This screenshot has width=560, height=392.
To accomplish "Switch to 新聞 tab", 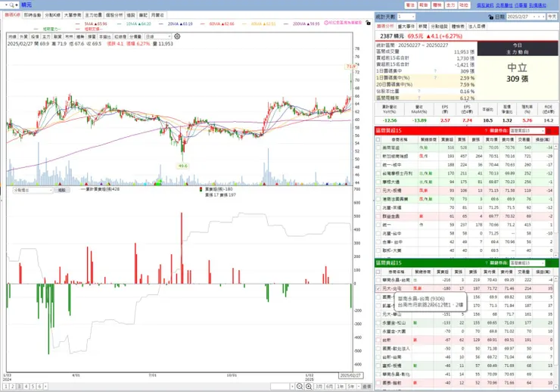I will tap(423, 26).
